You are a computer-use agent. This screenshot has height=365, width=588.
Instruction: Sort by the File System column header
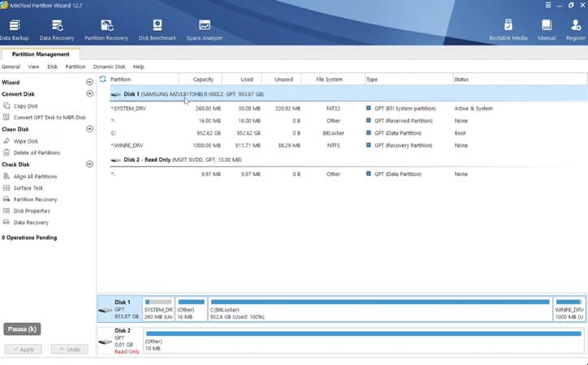pyautogui.click(x=333, y=79)
